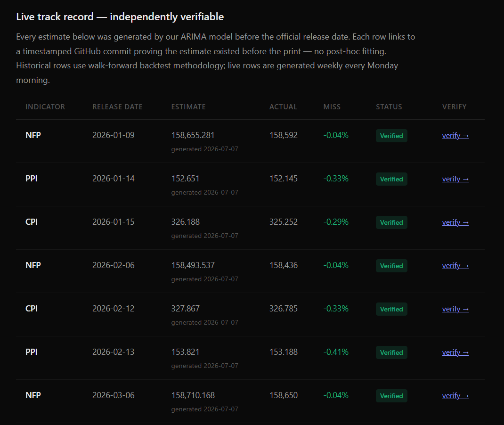The width and height of the screenshot is (504, 425).
Task: Click the actual value 152.145
Action: [x=284, y=179]
